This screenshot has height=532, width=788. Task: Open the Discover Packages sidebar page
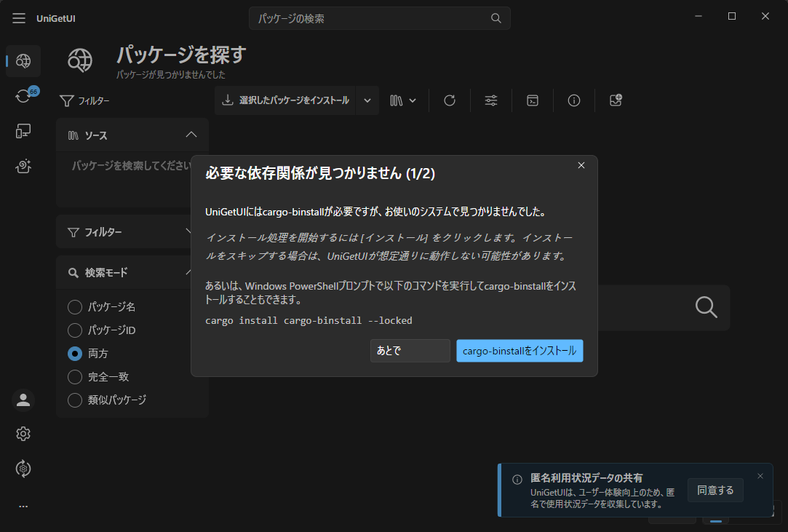click(x=23, y=61)
